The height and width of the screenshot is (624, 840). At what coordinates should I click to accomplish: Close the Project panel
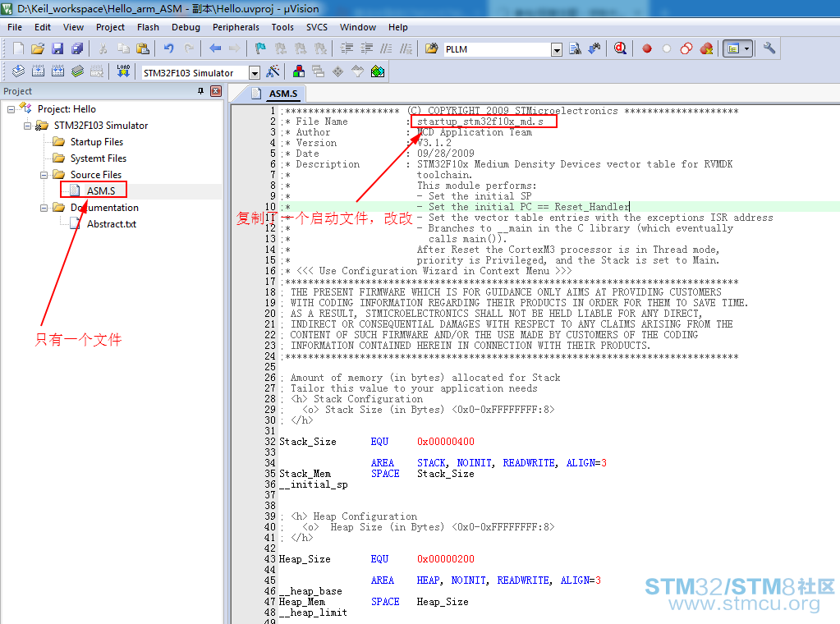pyautogui.click(x=216, y=91)
